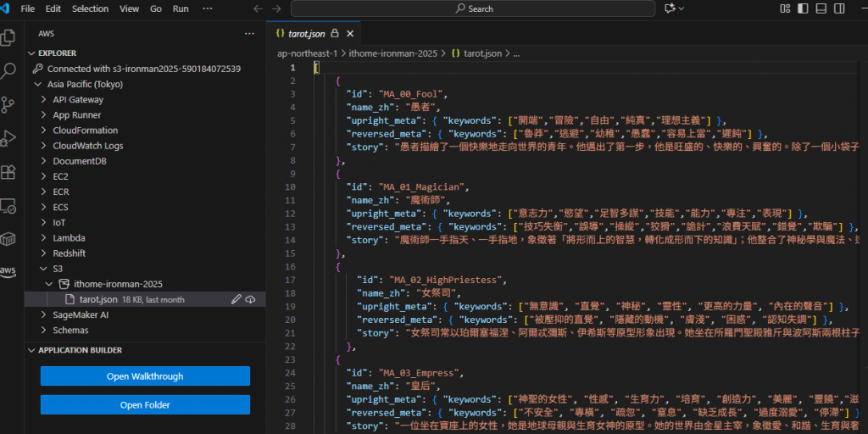Click the Open Walkthrough button
The height and width of the screenshot is (434, 868).
point(145,376)
